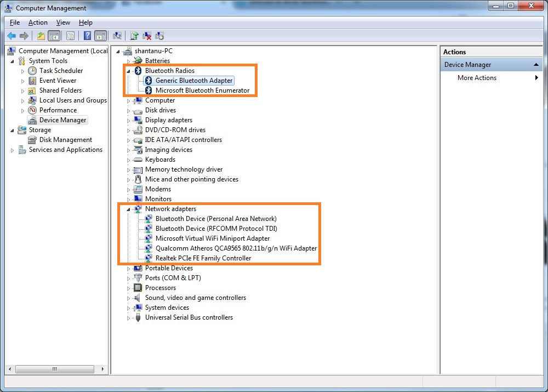Collapse the Network adapters node

pyautogui.click(x=128, y=209)
